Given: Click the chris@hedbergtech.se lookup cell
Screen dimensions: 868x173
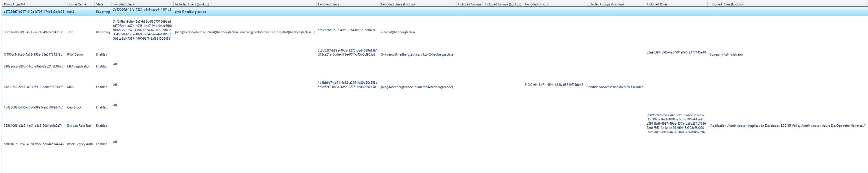Looking at the screenshot, I should point(190,12).
